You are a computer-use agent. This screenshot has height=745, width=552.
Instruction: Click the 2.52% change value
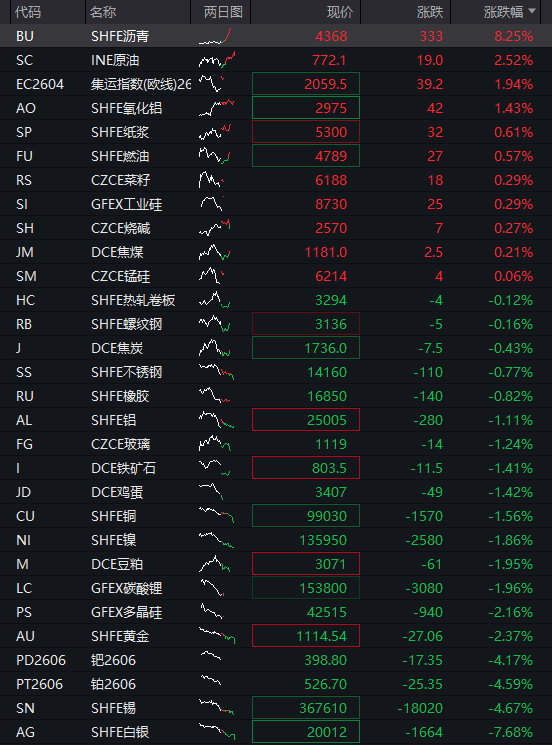(x=514, y=60)
